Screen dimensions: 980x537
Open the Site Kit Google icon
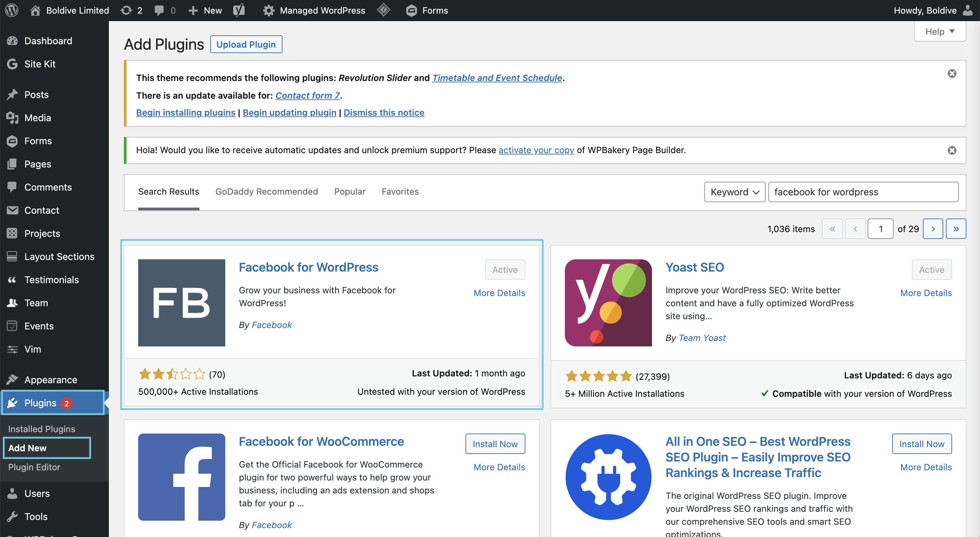12,64
